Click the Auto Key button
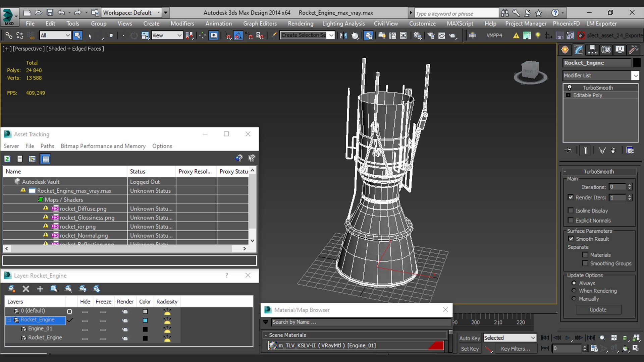644x362 pixels. click(x=470, y=338)
